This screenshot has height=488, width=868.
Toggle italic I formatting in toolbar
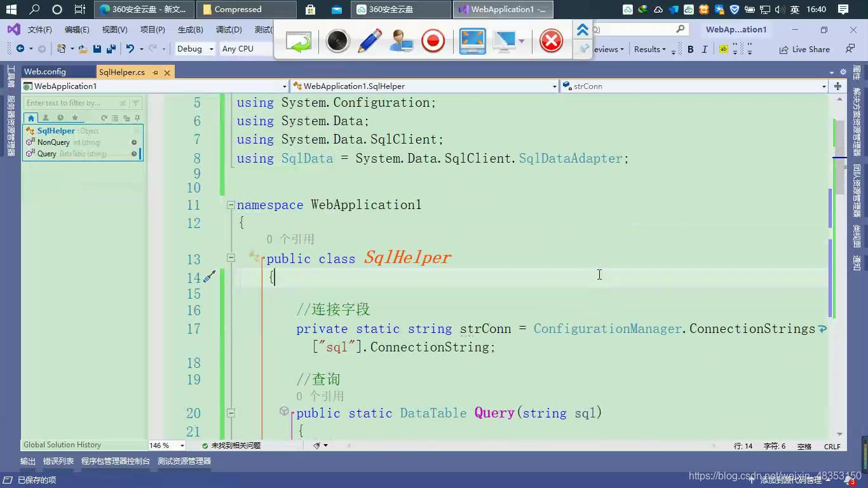click(705, 49)
